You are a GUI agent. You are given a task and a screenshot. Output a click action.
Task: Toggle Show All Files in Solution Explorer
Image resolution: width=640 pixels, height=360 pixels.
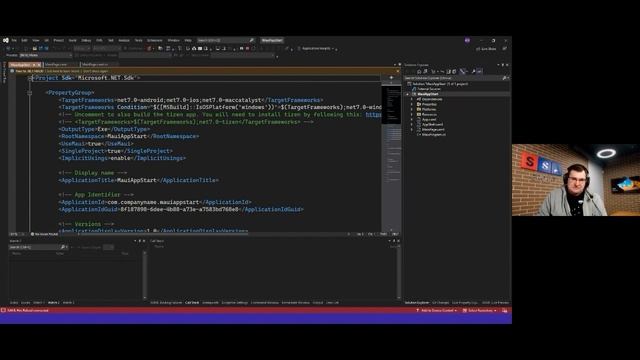click(x=454, y=71)
